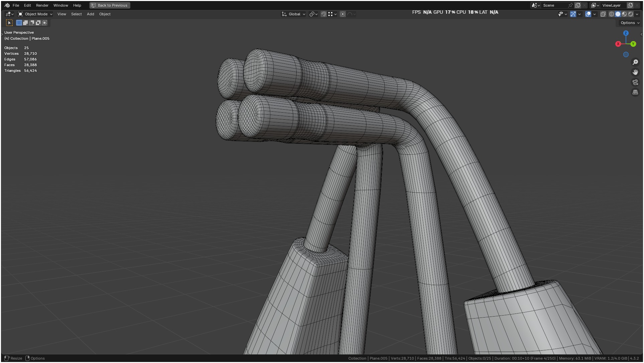Toggle viewport overlays
The height and width of the screenshot is (363, 644).
click(588, 14)
